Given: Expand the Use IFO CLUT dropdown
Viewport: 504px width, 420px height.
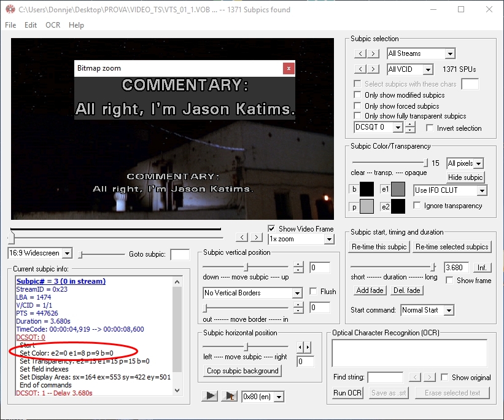Looking at the screenshot, I should (x=481, y=190).
